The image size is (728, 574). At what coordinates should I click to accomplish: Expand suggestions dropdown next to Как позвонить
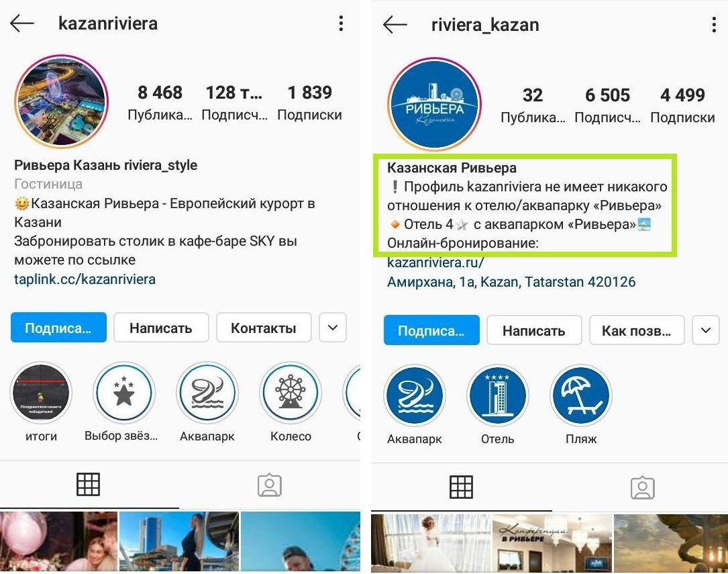click(706, 330)
